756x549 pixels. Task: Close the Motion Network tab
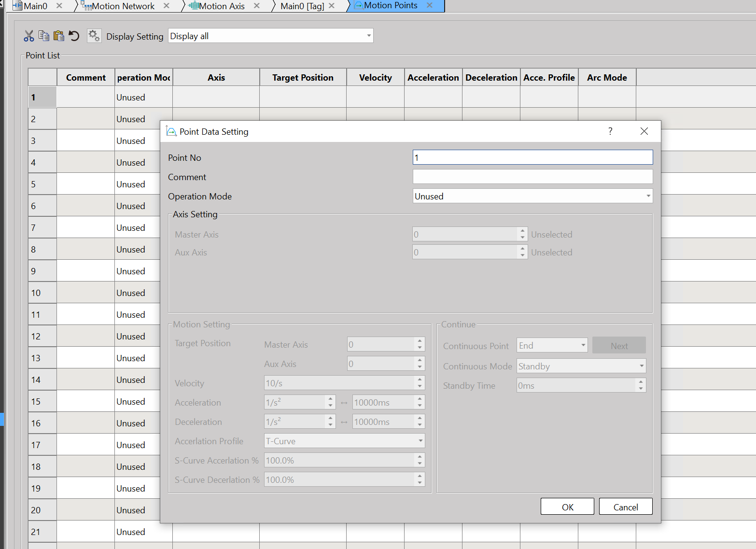tap(167, 6)
